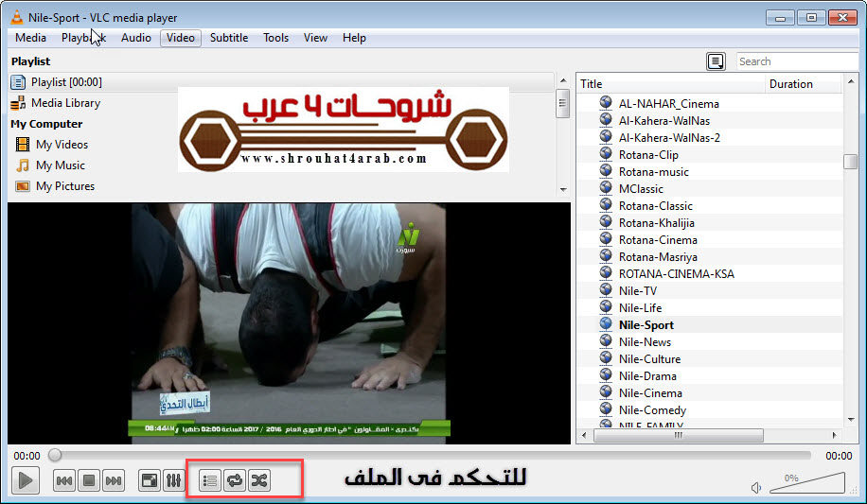The width and height of the screenshot is (867, 504).
Task: Show extended settings equalizer icon
Action: 173,480
